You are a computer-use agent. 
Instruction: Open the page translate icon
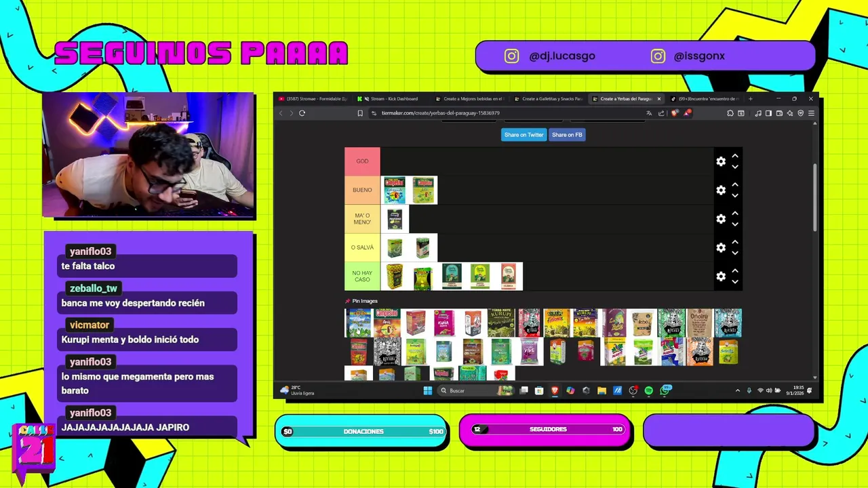(x=649, y=113)
